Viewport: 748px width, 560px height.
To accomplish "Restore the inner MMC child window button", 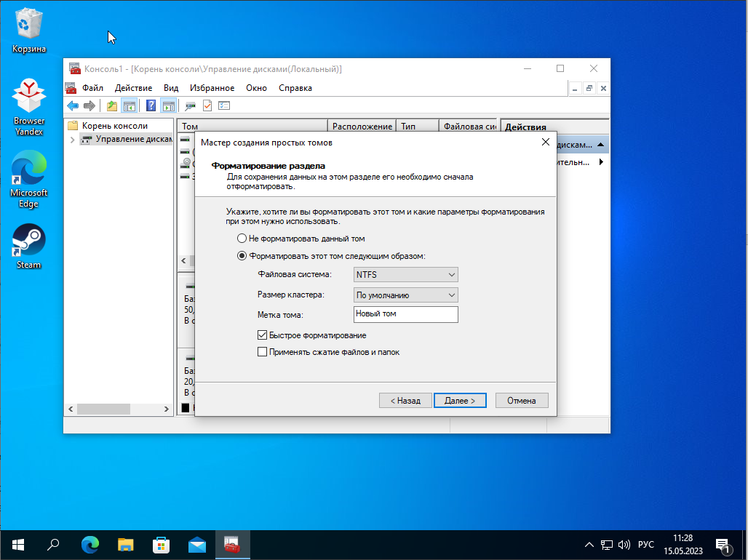I will coord(589,88).
